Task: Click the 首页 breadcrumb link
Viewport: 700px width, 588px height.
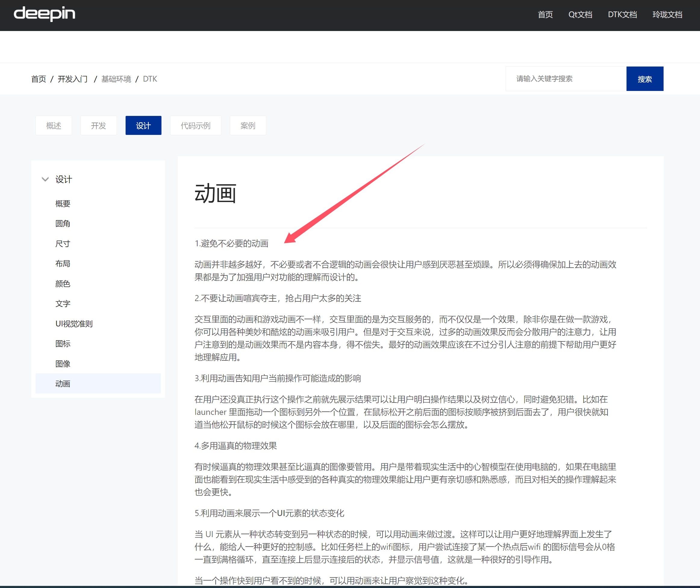Action: [39, 79]
